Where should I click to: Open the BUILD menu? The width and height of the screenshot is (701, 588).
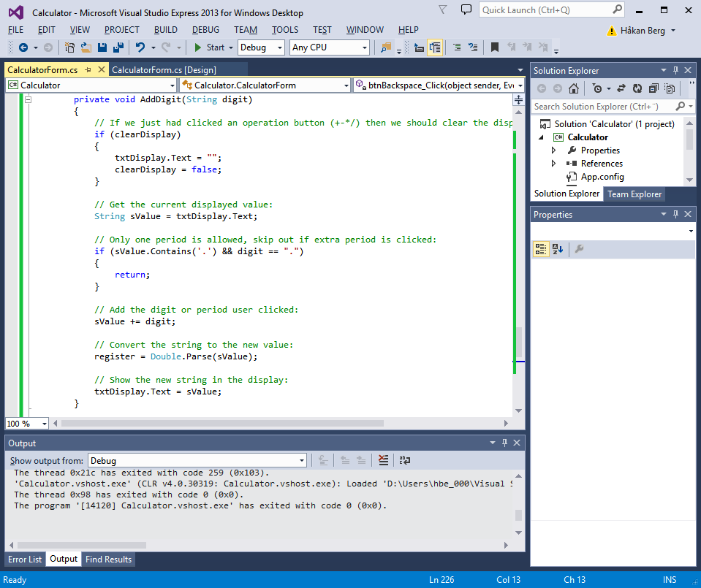coord(166,30)
